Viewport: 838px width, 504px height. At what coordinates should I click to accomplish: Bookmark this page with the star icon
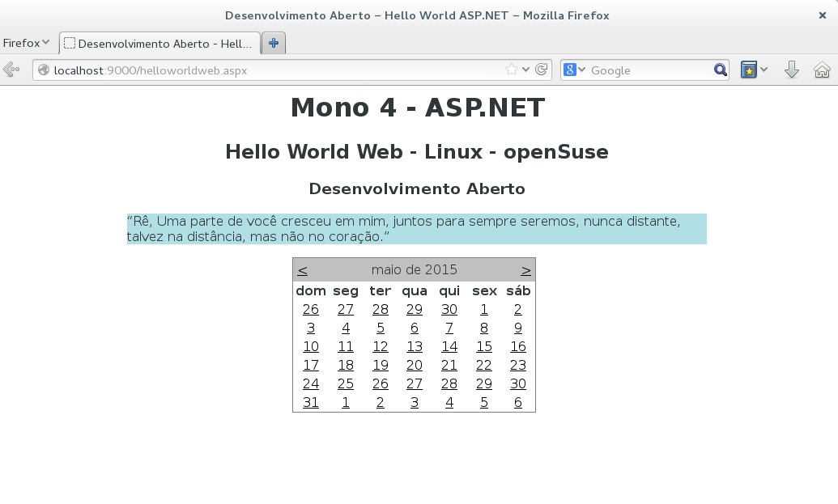tap(511, 70)
